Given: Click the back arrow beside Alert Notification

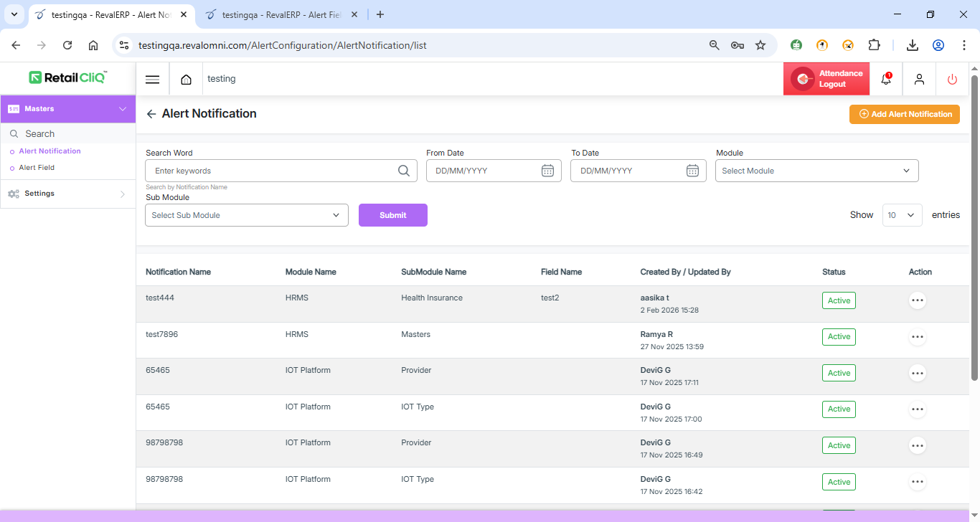Looking at the screenshot, I should point(151,114).
